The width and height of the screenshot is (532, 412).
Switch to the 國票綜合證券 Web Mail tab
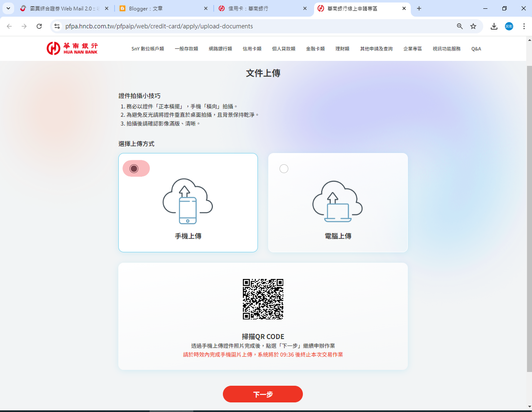point(65,8)
